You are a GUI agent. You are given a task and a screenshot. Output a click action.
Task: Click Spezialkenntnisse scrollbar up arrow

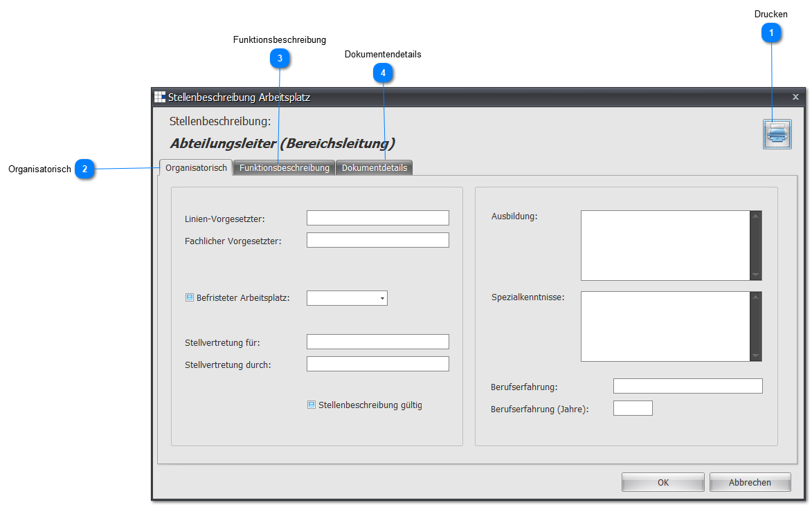coord(755,297)
